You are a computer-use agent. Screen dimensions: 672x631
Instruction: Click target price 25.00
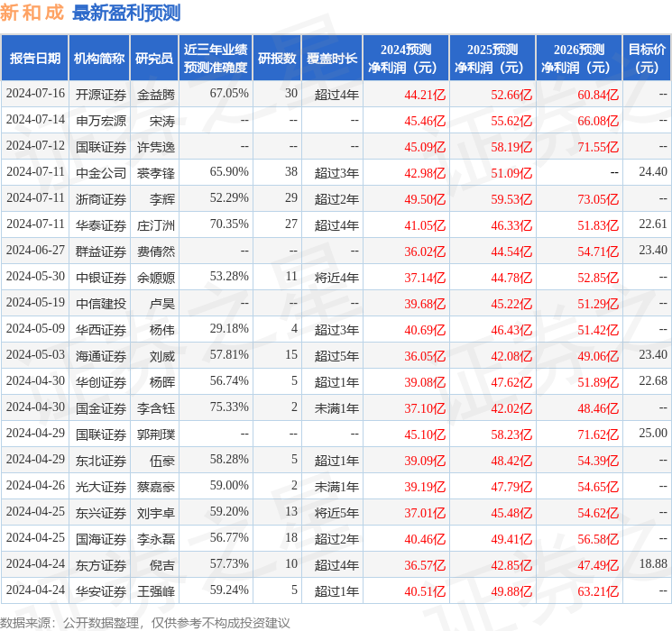(653, 433)
